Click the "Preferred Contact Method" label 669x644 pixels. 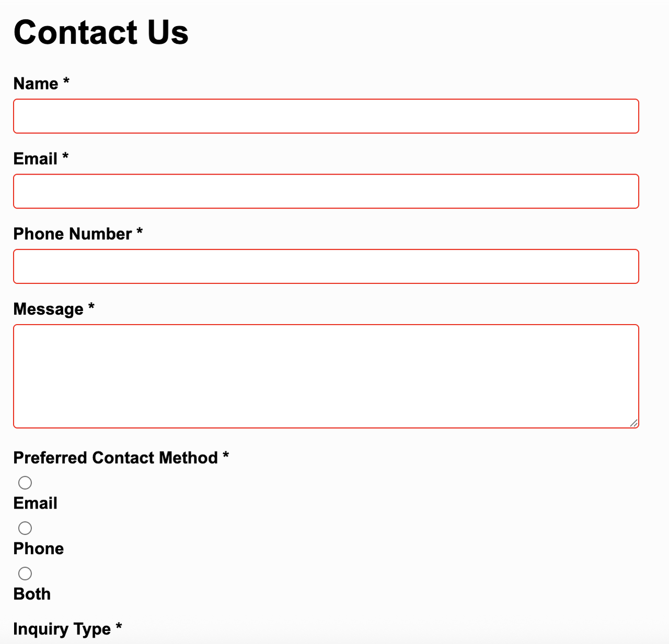click(116, 458)
